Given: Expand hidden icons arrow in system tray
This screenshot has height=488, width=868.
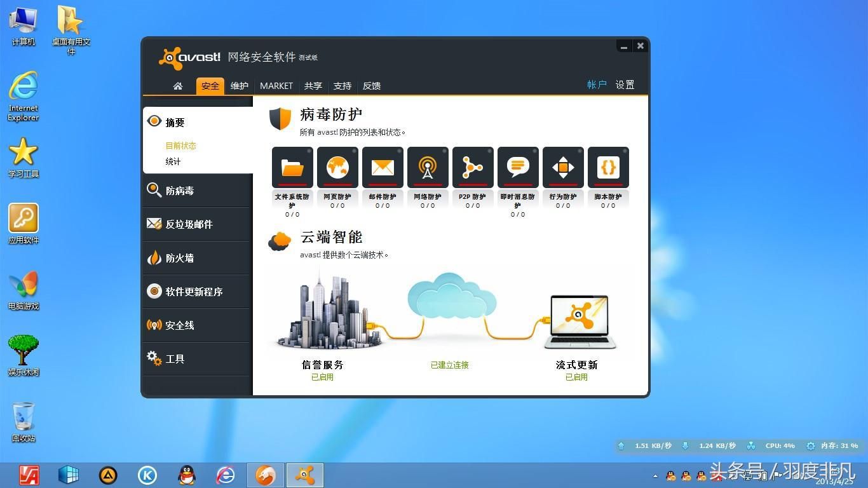Looking at the screenshot, I should tap(656, 475).
